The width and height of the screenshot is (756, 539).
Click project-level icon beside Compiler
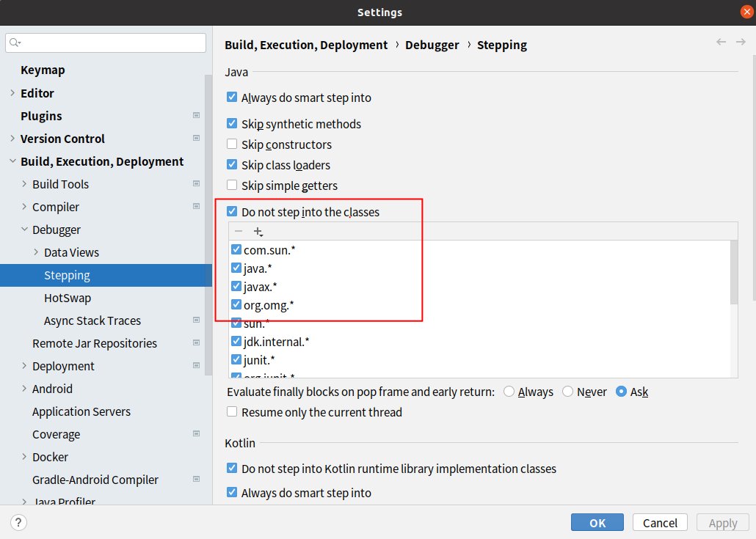(196, 206)
